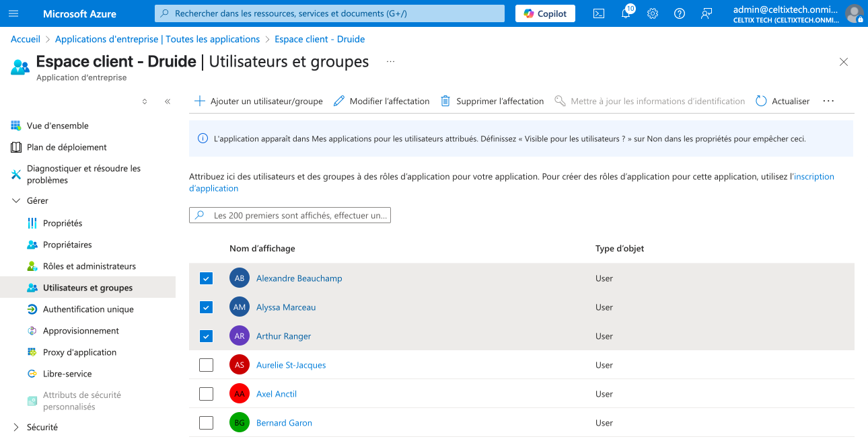Collapse the sidebar with double chevron

pos(168,102)
